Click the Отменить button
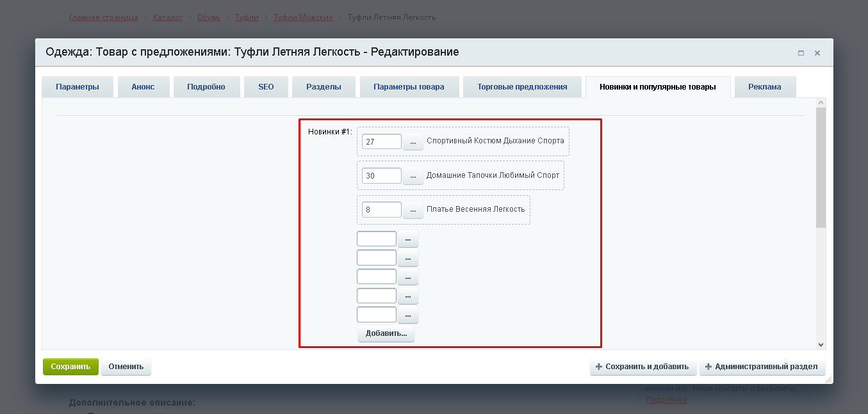The width and height of the screenshot is (868, 414). click(x=126, y=367)
